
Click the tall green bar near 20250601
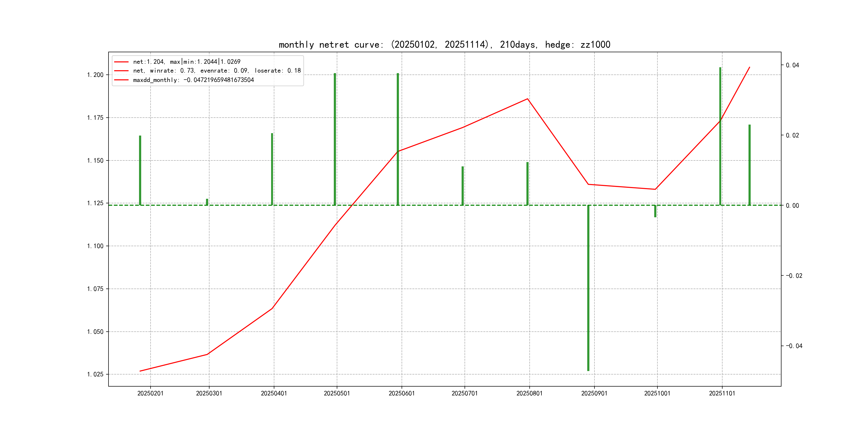(x=398, y=135)
